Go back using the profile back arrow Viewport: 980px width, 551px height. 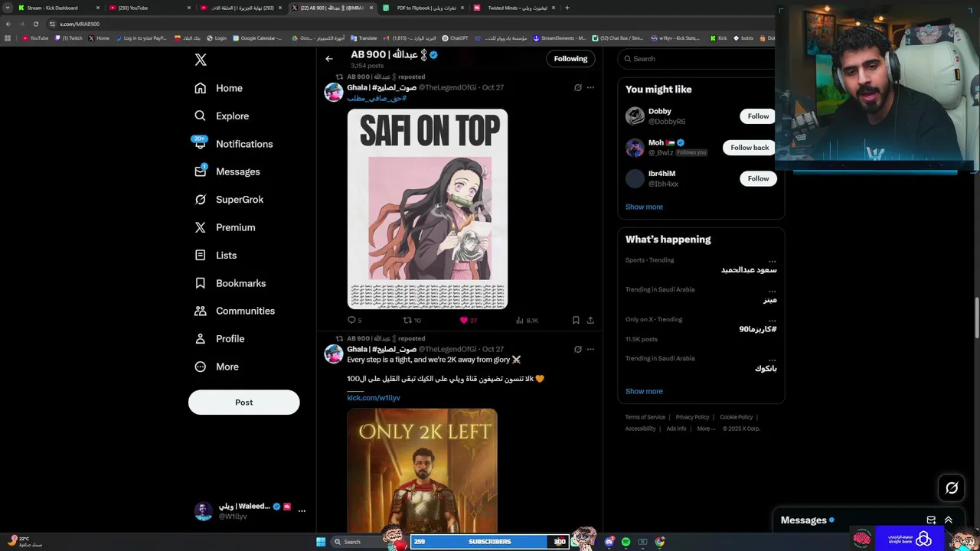click(x=329, y=59)
